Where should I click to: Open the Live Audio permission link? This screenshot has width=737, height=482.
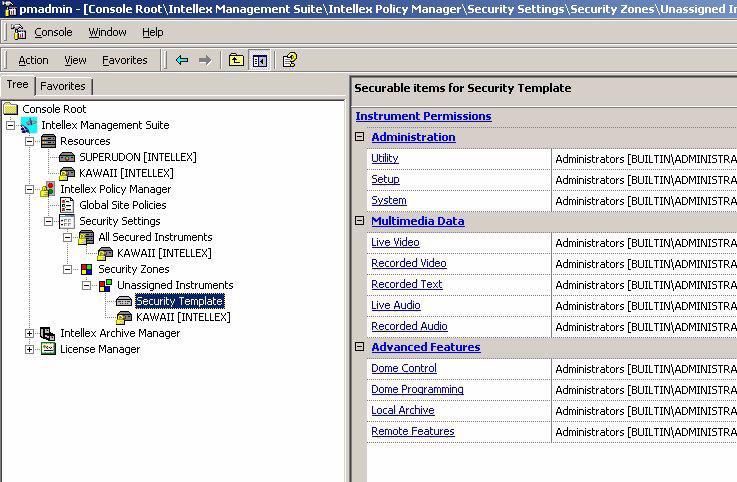[396, 306]
